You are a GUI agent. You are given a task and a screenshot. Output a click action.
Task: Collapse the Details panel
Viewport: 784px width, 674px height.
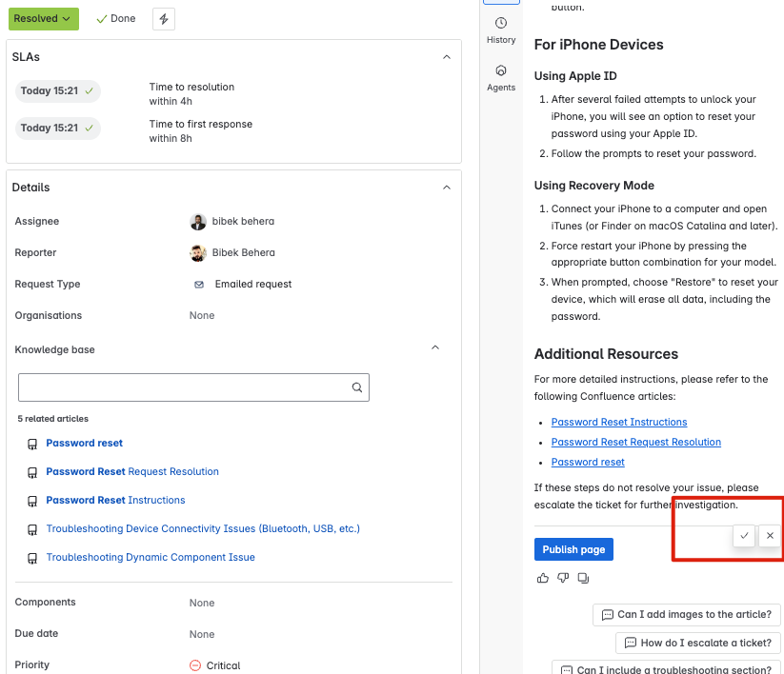tap(447, 188)
